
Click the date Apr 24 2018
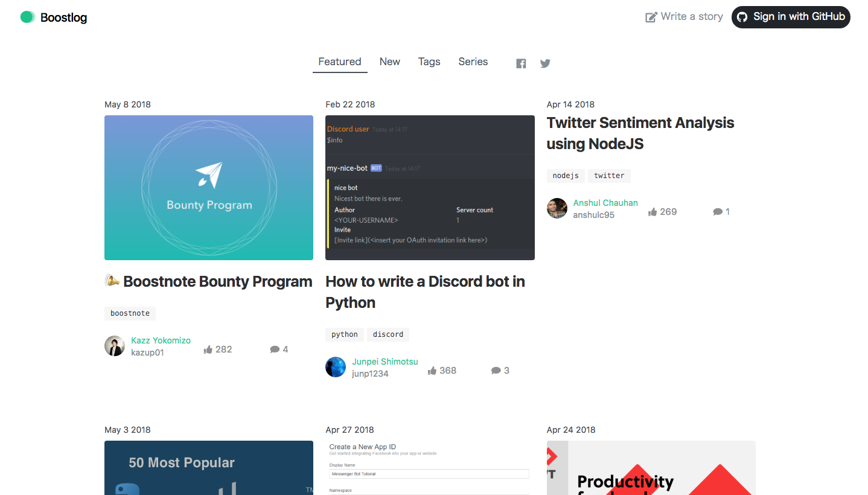pyautogui.click(x=571, y=430)
